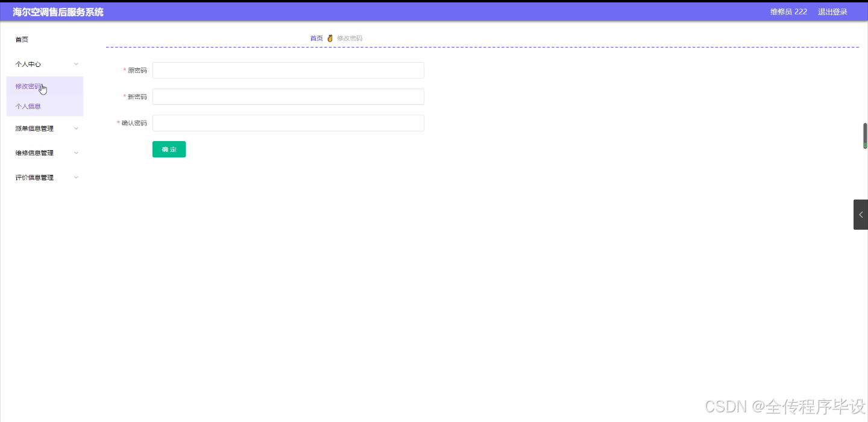Focus the 新密码 input field

288,96
